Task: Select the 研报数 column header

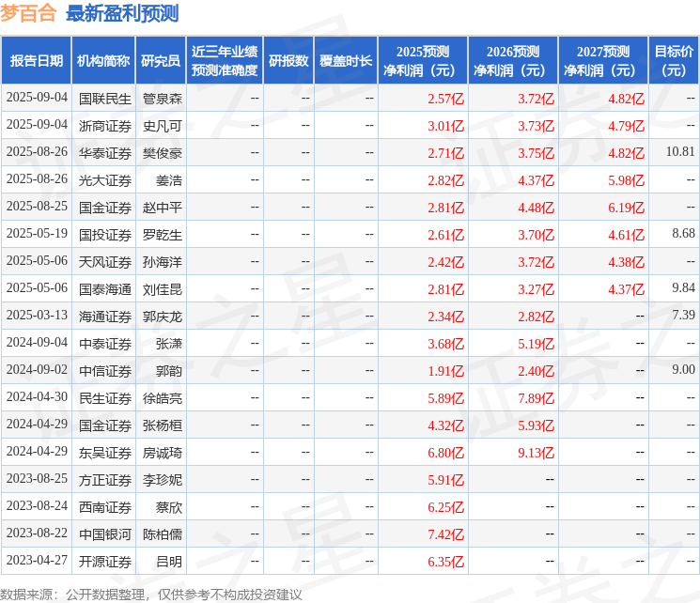Action: (x=288, y=60)
